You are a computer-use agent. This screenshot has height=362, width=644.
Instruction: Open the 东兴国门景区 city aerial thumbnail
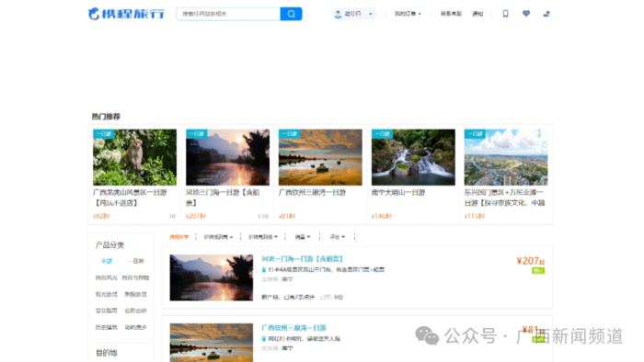[506, 157]
